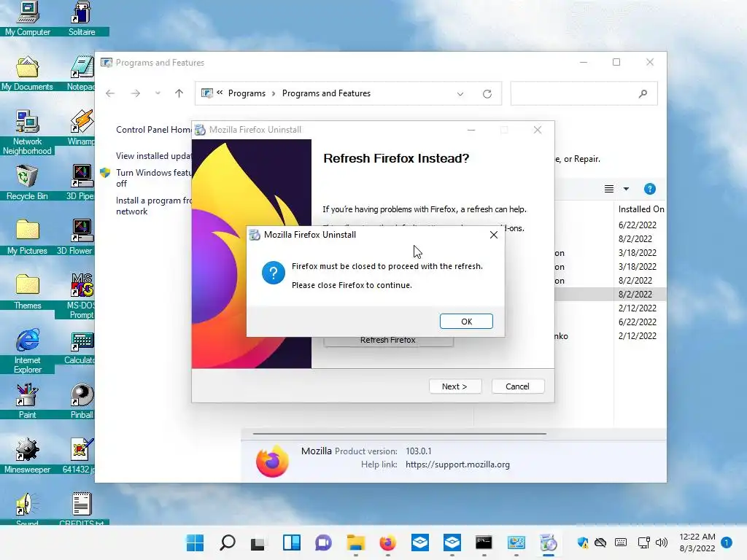Open Turn Windows features on or off
Image resolution: width=747 pixels, height=560 pixels.
pyautogui.click(x=154, y=178)
